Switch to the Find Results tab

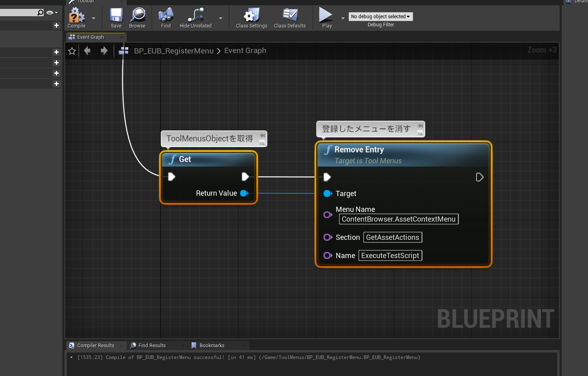pos(151,345)
